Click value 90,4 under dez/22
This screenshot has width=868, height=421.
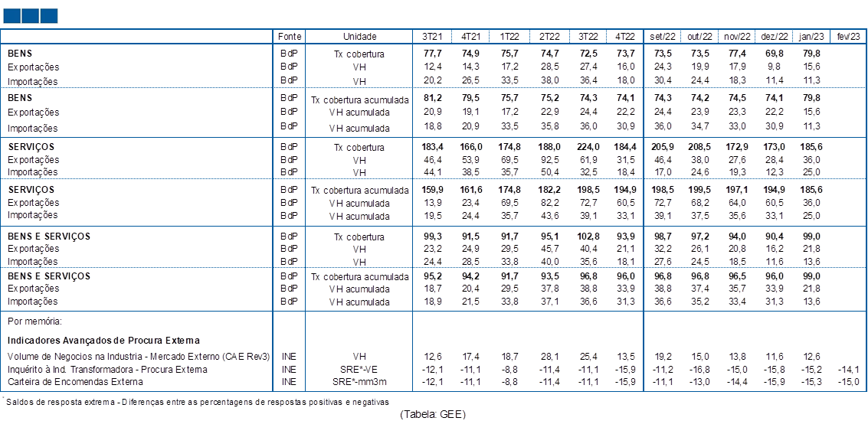coord(775,237)
